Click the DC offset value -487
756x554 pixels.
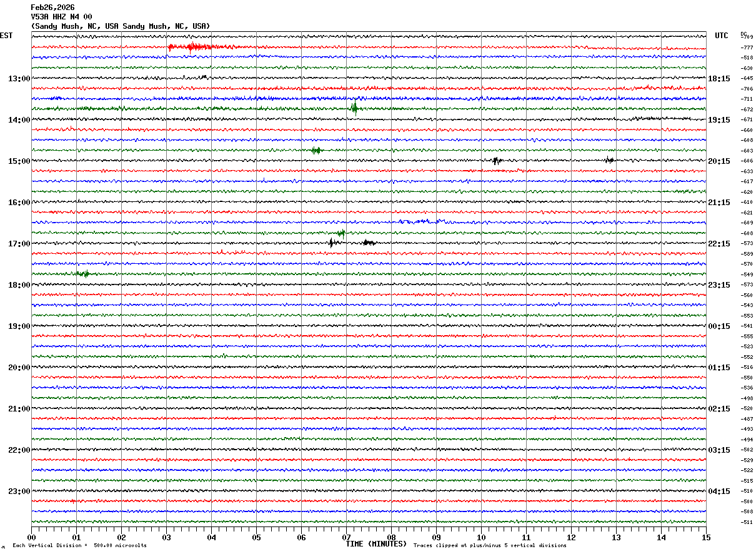point(747,419)
